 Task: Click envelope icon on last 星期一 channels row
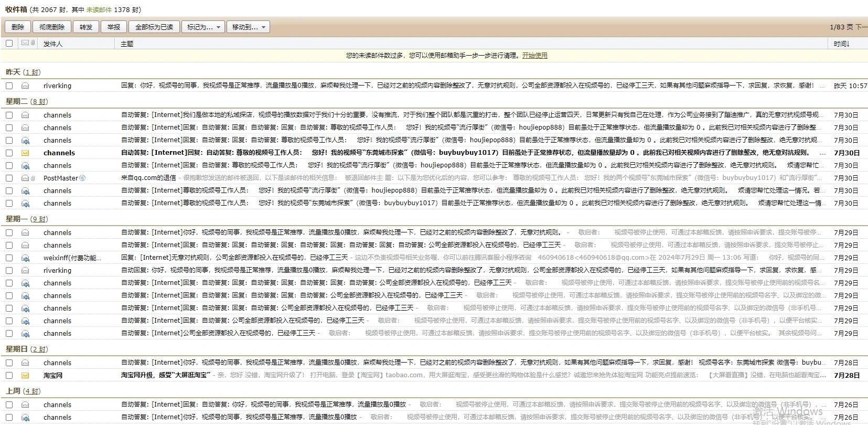25,333
